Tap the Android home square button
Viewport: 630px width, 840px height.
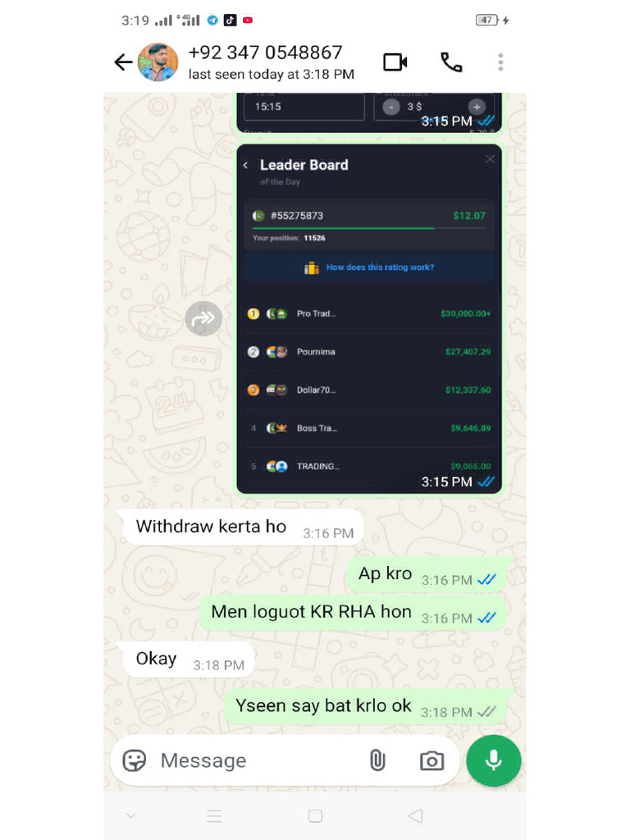316,816
